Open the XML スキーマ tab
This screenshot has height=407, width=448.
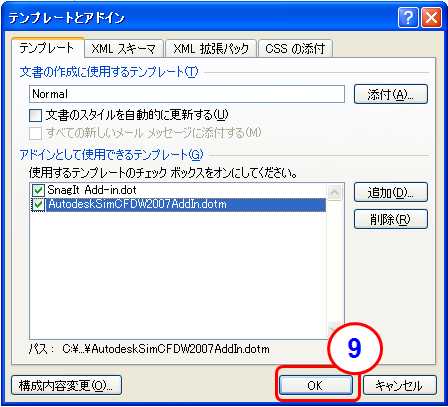pos(124,49)
